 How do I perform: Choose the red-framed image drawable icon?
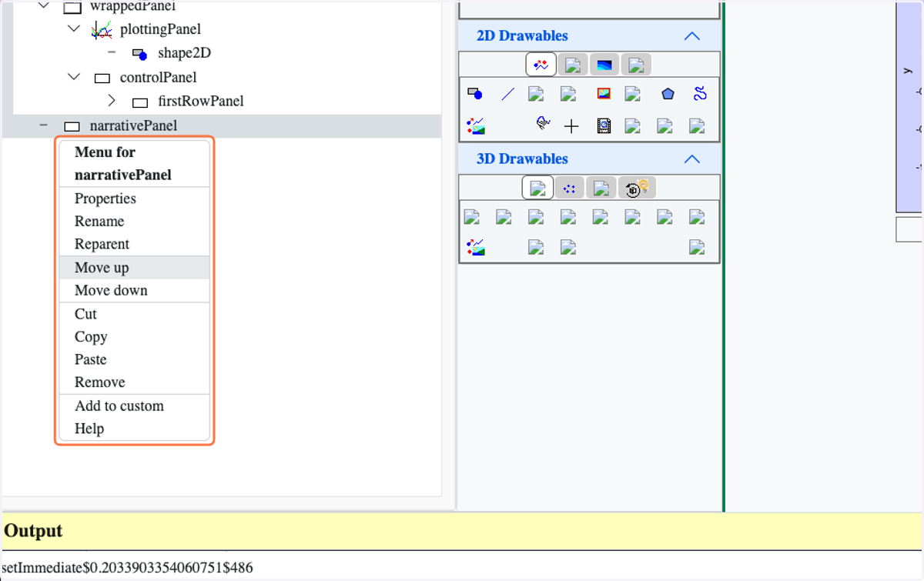tap(604, 94)
